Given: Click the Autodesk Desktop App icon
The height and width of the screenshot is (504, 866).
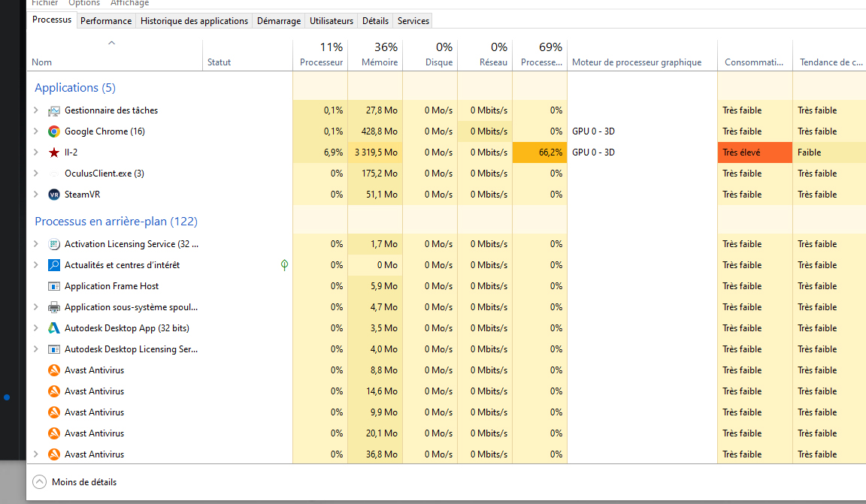Looking at the screenshot, I should pyautogui.click(x=53, y=328).
